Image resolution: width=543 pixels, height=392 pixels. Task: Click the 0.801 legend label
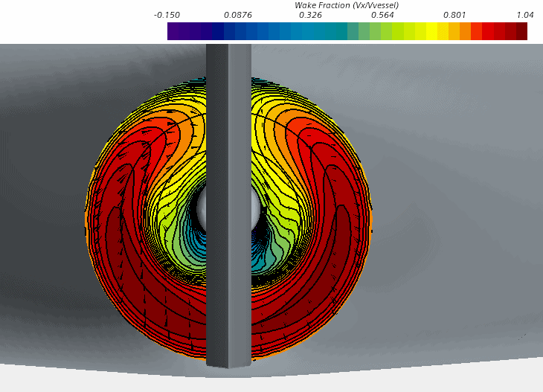pos(454,15)
